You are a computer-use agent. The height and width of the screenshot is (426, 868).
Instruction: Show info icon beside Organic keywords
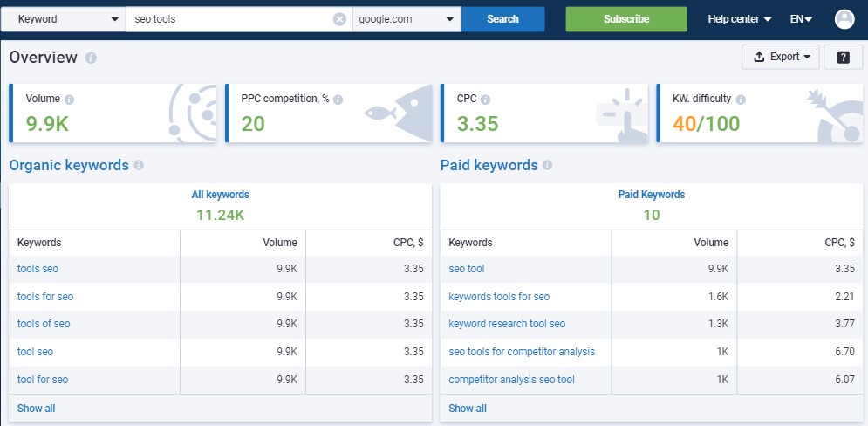pyautogui.click(x=139, y=165)
